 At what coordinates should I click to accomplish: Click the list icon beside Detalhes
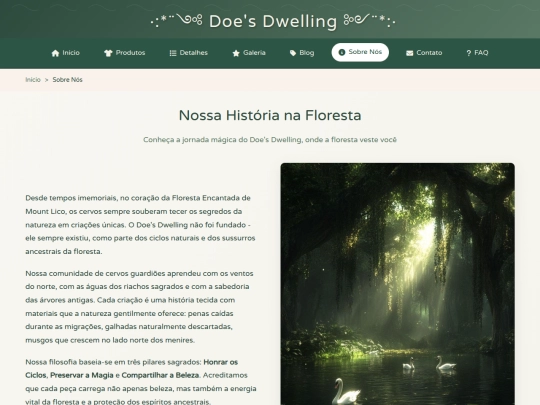point(173,53)
